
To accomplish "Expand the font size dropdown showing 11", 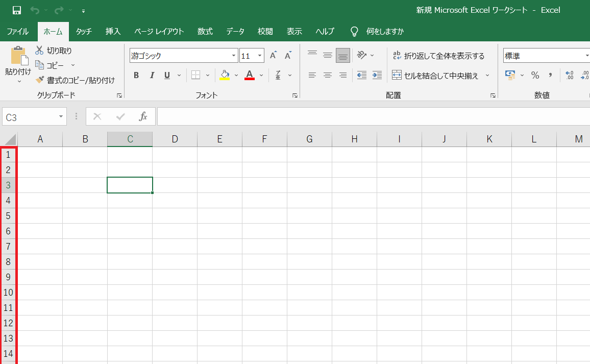I will (x=260, y=56).
